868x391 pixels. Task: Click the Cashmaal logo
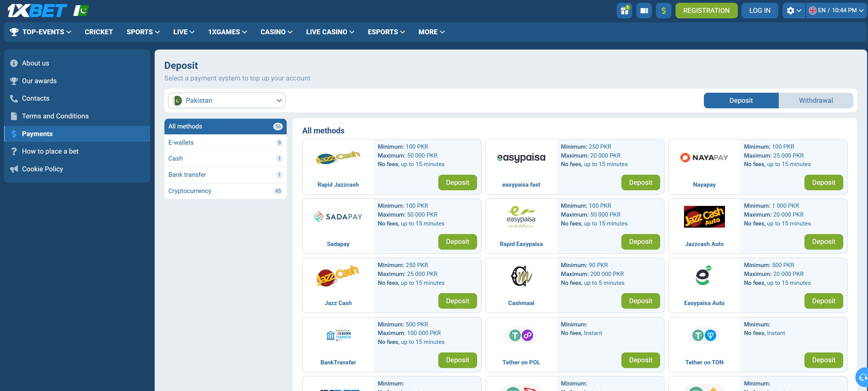click(521, 276)
